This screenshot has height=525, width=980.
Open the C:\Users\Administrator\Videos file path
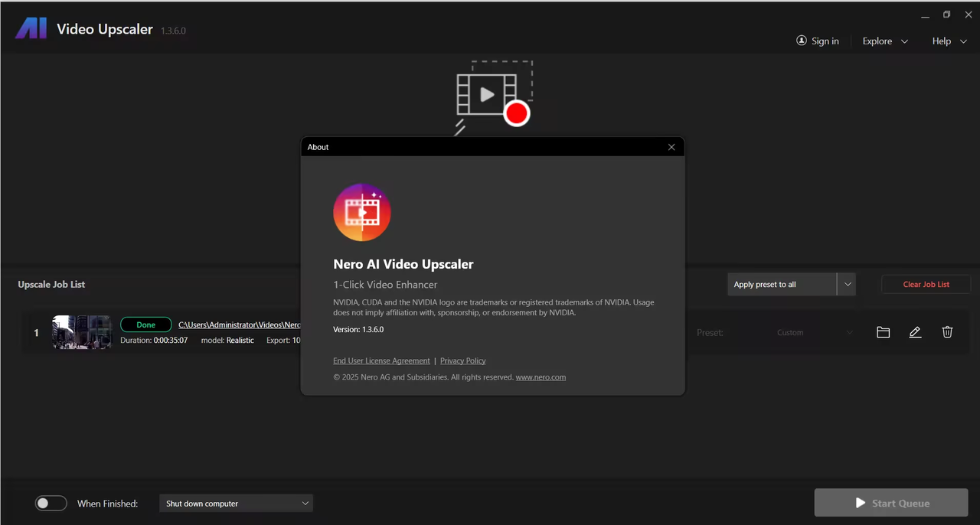click(240, 324)
